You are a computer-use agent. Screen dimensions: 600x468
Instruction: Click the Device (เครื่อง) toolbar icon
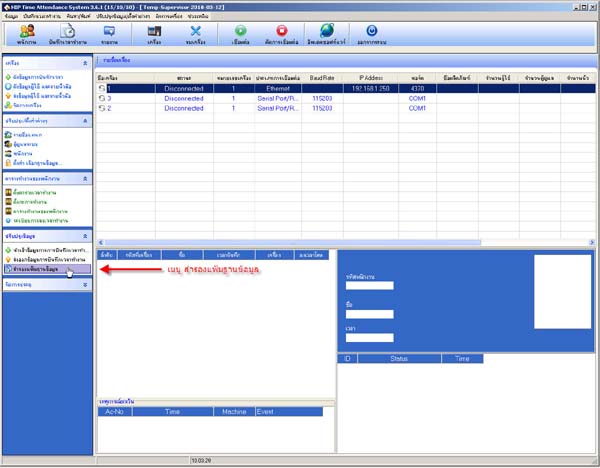tap(154, 34)
